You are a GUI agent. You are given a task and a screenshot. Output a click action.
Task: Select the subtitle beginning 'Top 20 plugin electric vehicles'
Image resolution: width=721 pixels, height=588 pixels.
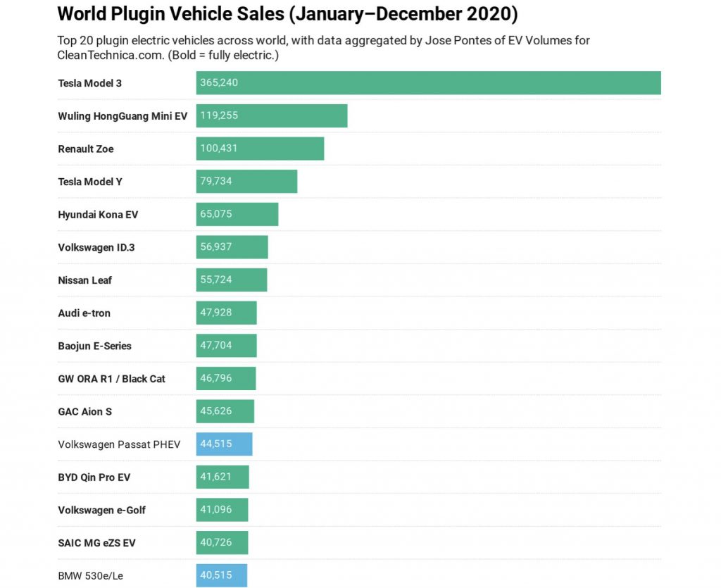323,47
